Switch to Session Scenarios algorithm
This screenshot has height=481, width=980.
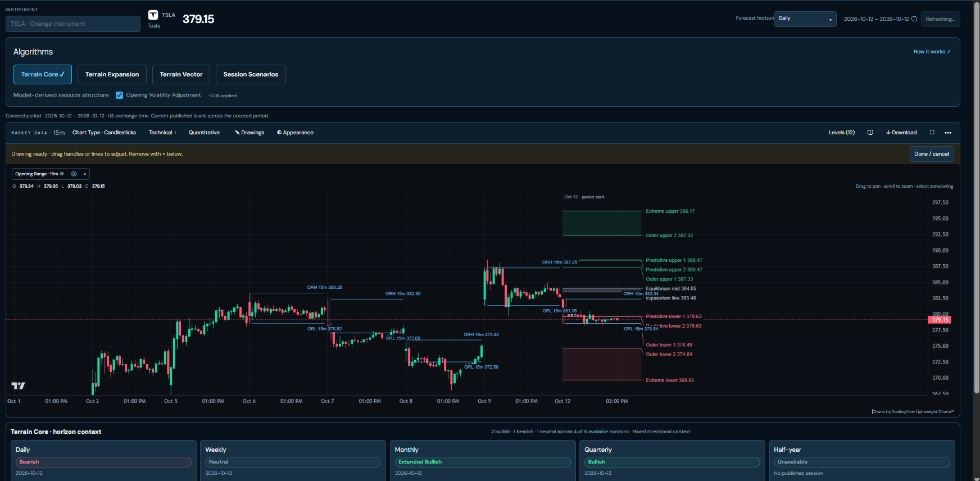251,74
